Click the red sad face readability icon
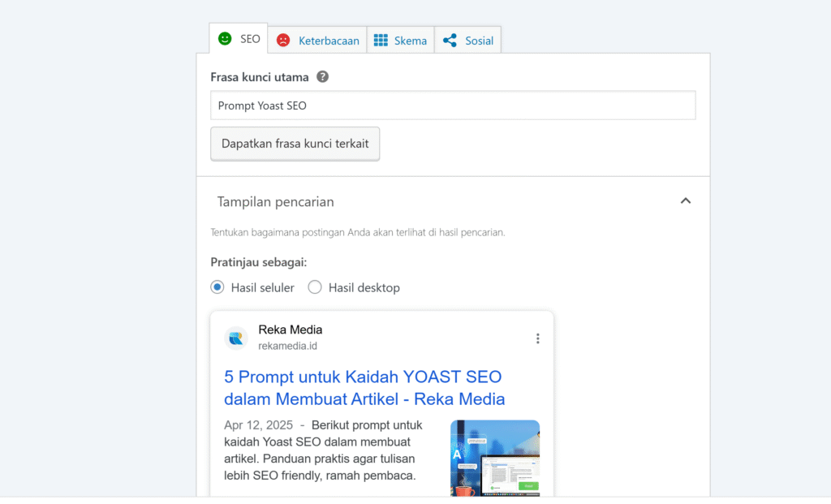 coord(283,40)
